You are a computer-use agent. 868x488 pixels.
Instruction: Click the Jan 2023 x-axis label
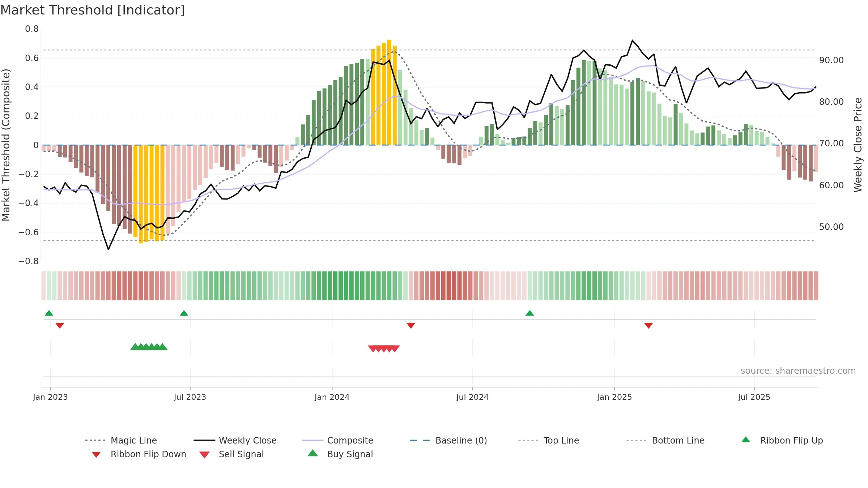coord(50,397)
